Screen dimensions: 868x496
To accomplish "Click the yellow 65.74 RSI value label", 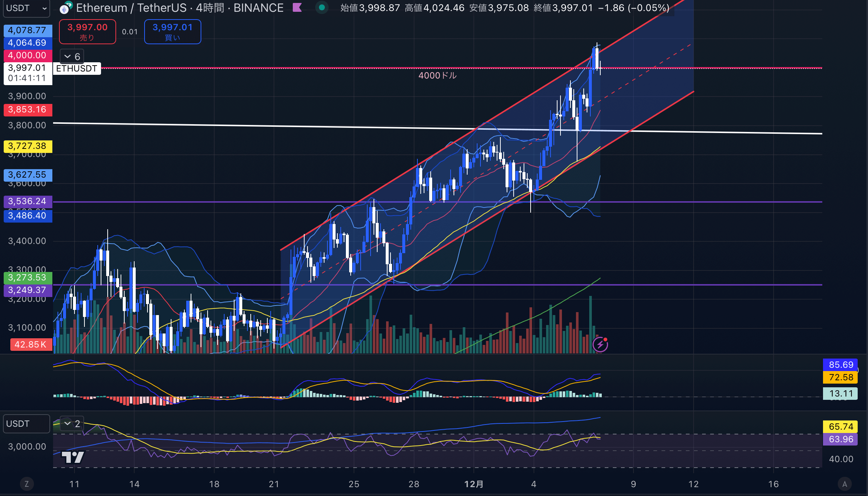I will (x=840, y=427).
